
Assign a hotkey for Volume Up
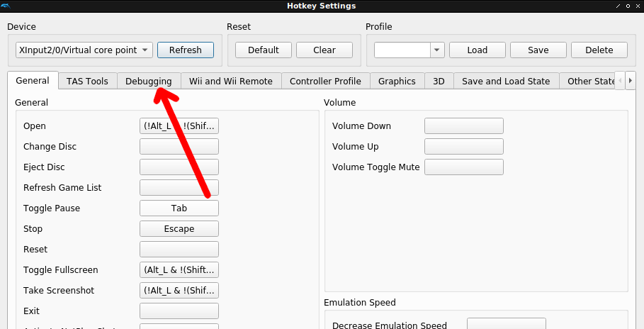(x=464, y=146)
